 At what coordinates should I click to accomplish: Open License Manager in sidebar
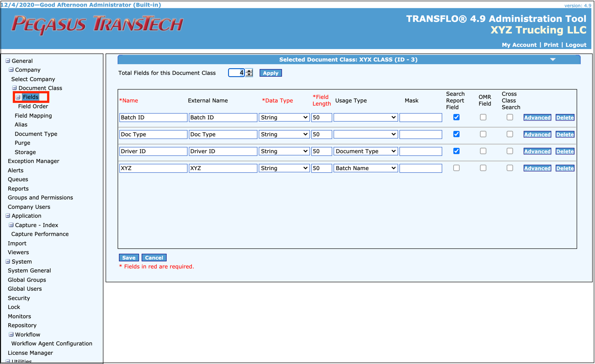tap(30, 353)
